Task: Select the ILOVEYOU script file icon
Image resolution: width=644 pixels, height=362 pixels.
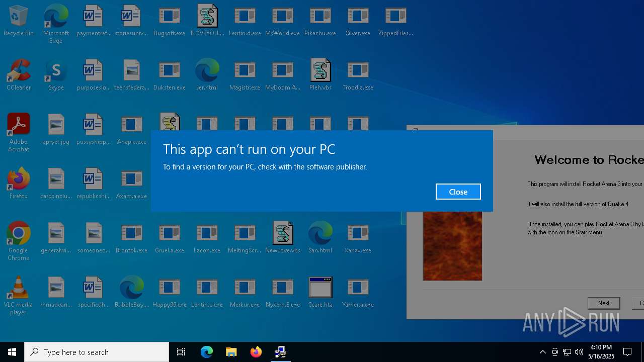Action: tap(207, 21)
